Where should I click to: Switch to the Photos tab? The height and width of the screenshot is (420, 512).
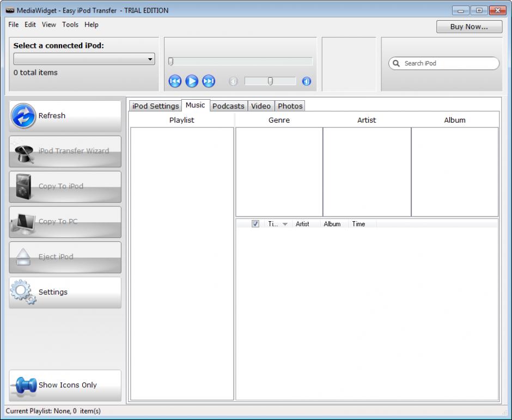pyautogui.click(x=290, y=106)
